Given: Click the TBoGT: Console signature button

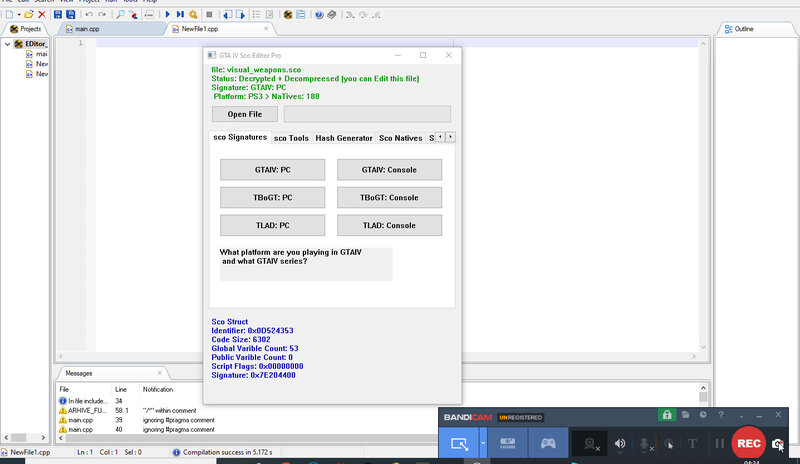Looking at the screenshot, I should point(389,198).
